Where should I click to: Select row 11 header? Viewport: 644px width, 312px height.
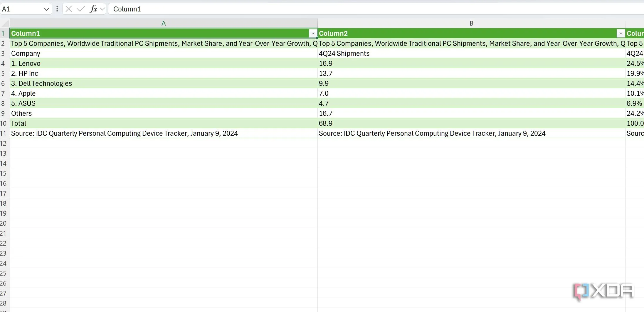pos(3,133)
